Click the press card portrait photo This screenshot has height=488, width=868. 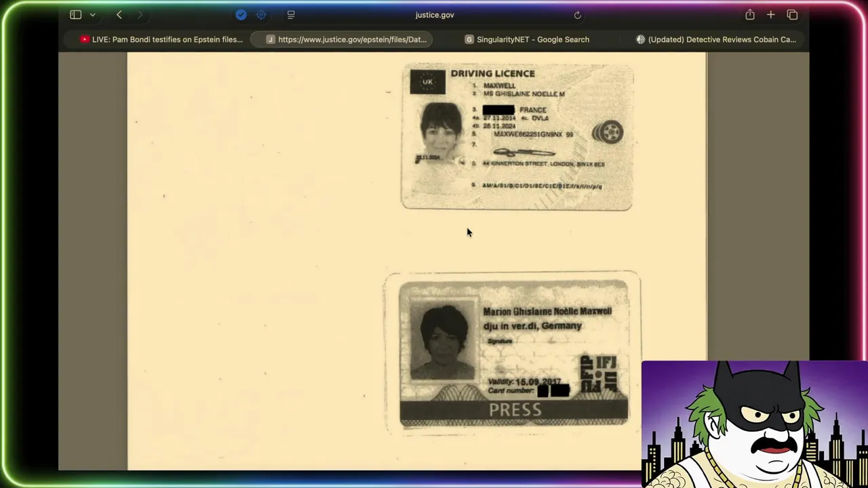(443, 341)
